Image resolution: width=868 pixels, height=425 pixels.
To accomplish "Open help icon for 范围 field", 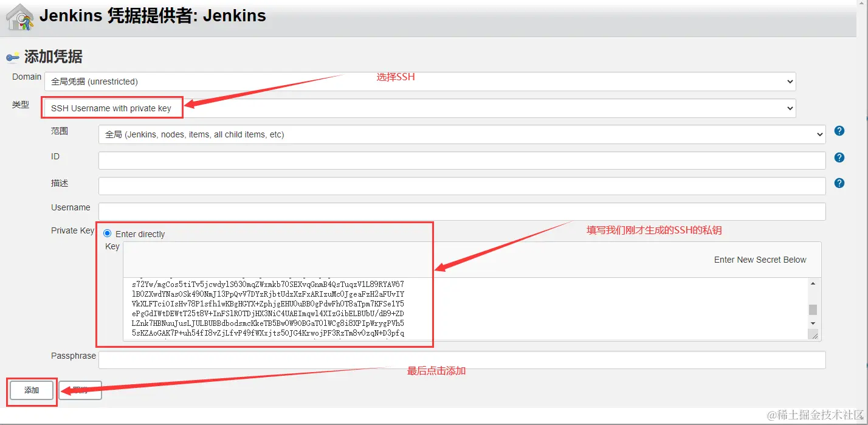I will click(839, 131).
